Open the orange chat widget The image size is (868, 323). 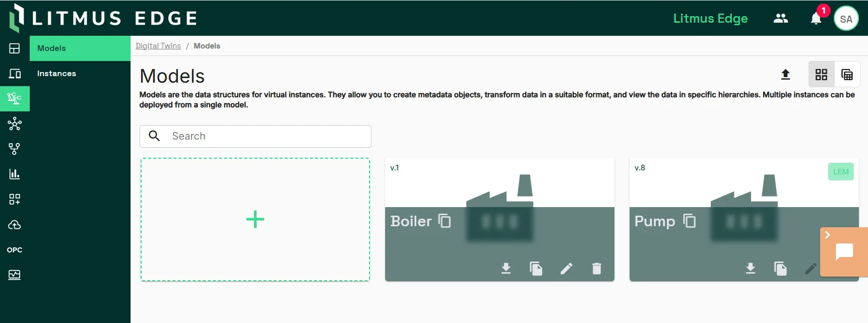click(x=844, y=251)
